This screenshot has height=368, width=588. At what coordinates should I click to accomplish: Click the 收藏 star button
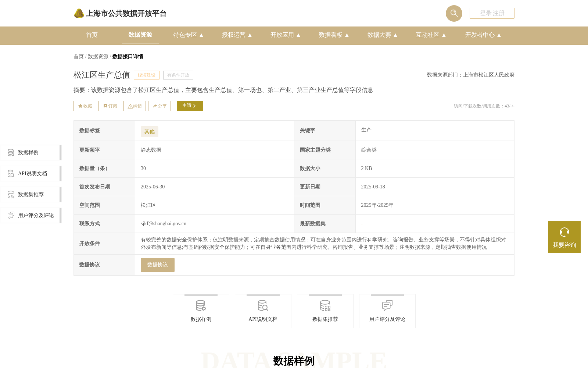click(x=85, y=106)
